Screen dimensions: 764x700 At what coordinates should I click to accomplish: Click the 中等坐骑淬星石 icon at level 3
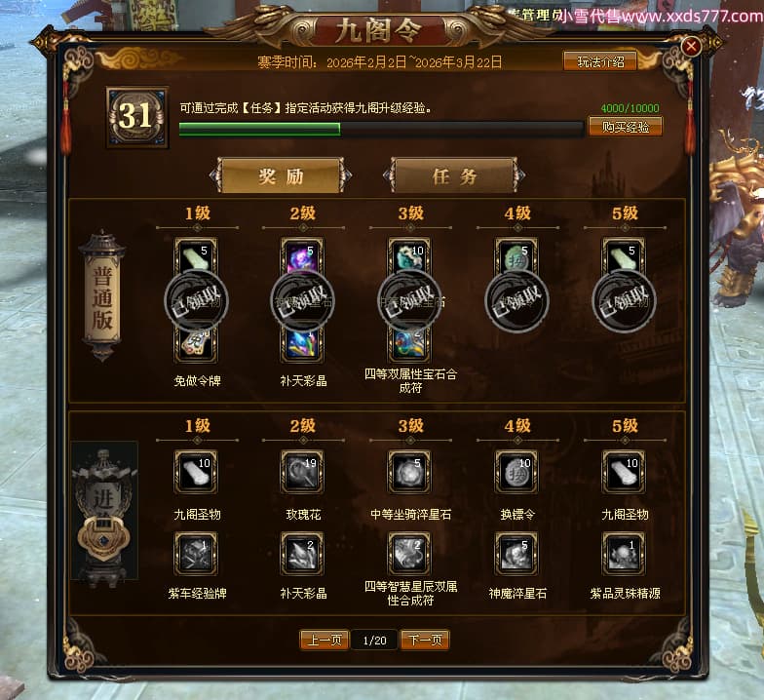409,472
